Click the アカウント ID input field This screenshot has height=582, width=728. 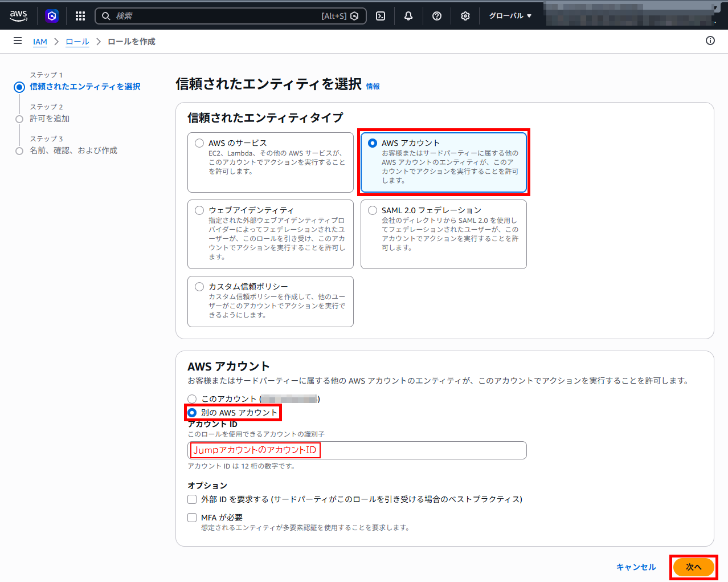click(x=357, y=450)
